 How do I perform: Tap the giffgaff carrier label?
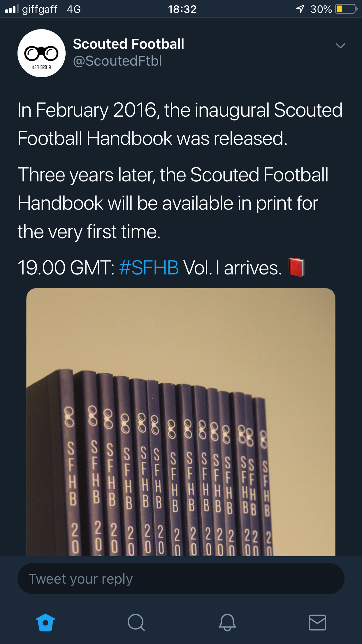point(40,9)
